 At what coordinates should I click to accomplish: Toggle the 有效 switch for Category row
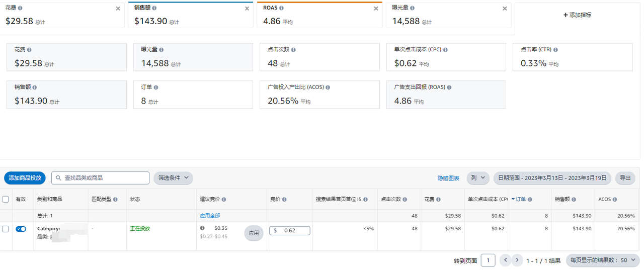pyautogui.click(x=21, y=229)
